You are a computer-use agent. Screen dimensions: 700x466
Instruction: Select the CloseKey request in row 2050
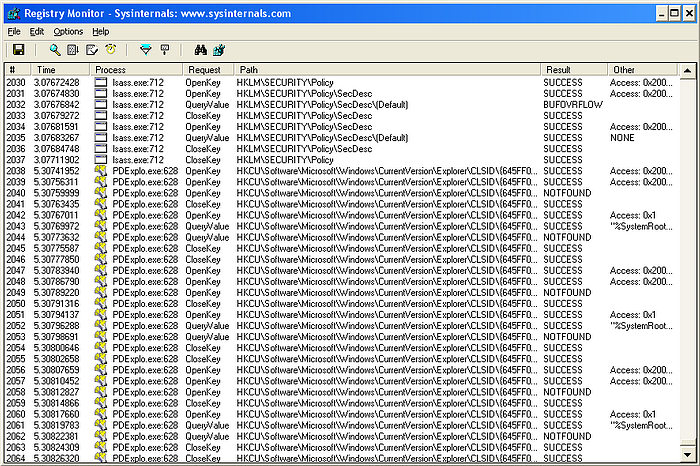tap(203, 304)
